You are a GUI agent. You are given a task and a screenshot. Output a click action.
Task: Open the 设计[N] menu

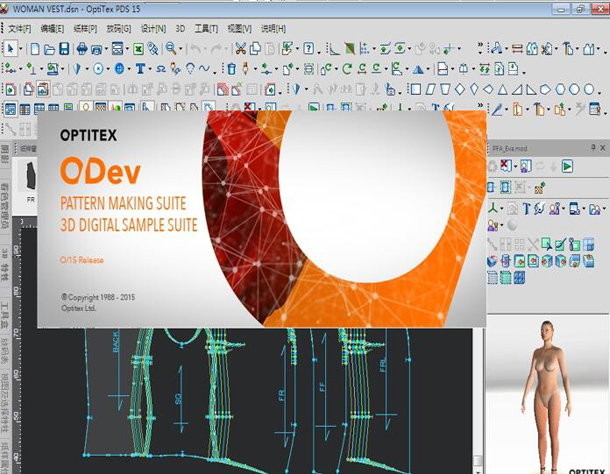(x=153, y=29)
